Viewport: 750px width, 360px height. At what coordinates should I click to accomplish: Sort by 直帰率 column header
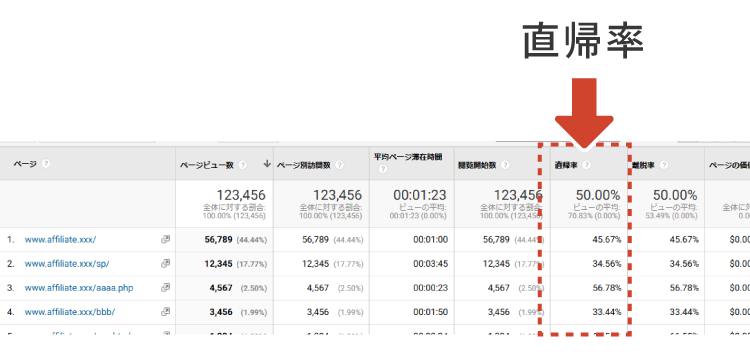(x=565, y=165)
